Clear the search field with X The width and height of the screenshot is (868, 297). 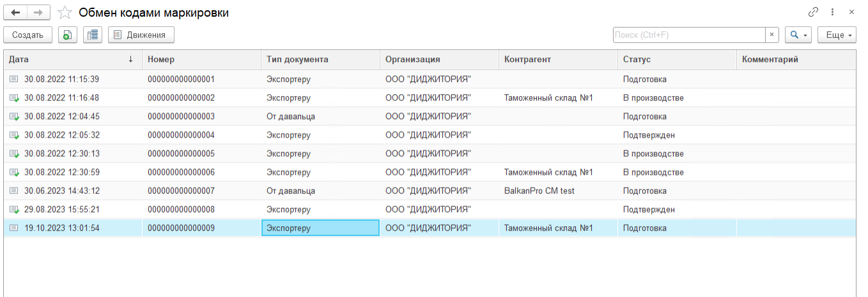(x=772, y=35)
